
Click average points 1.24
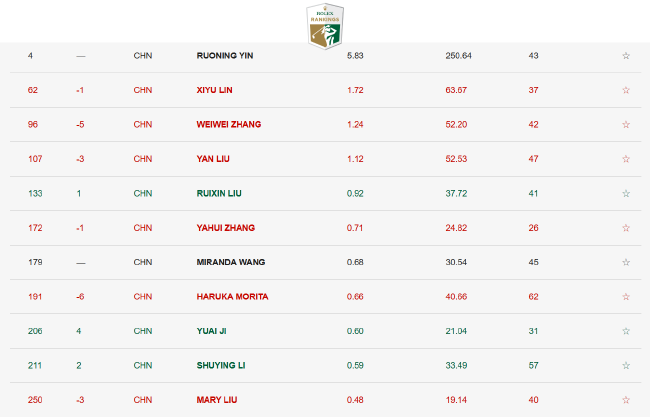coord(355,124)
